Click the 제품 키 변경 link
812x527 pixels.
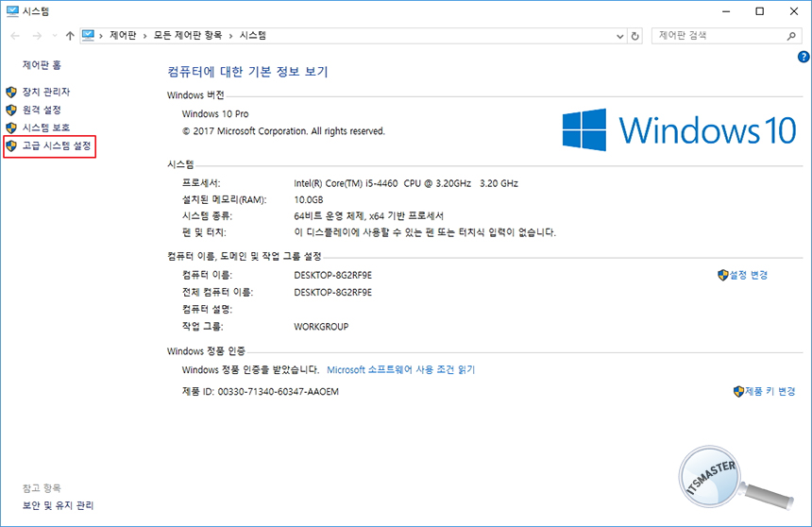point(770,391)
